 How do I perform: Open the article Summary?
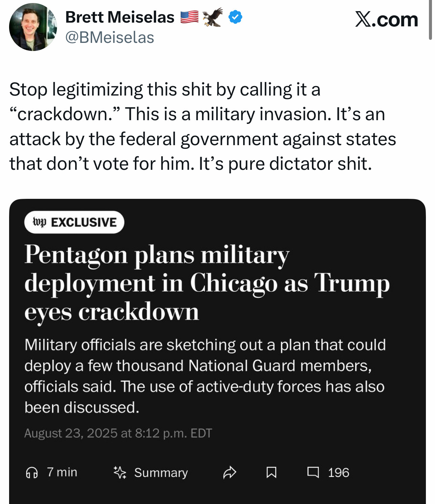point(161,473)
